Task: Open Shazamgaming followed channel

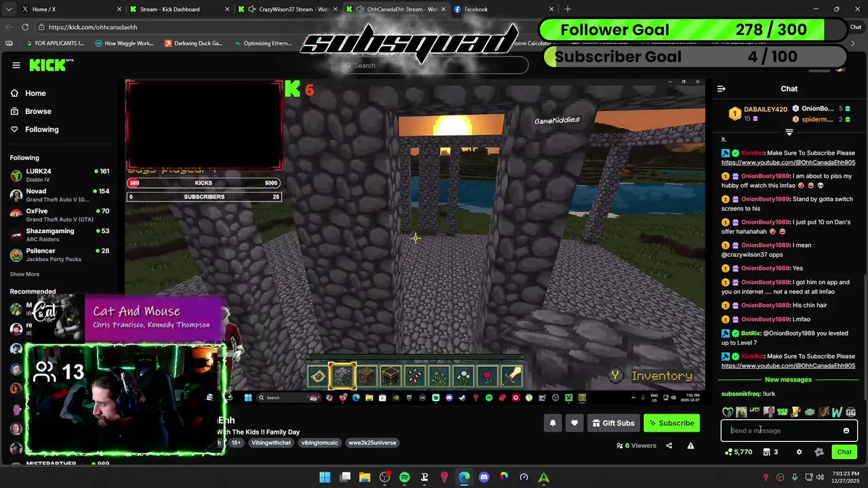Action: (x=60, y=235)
